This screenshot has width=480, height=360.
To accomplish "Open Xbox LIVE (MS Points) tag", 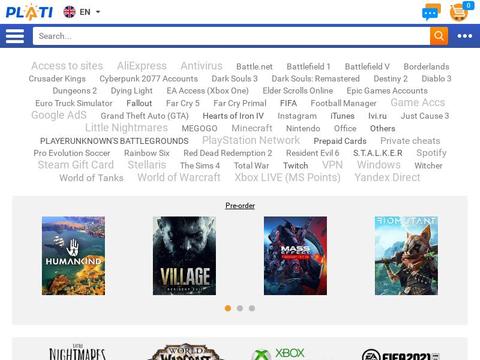I will pyautogui.click(x=287, y=178).
